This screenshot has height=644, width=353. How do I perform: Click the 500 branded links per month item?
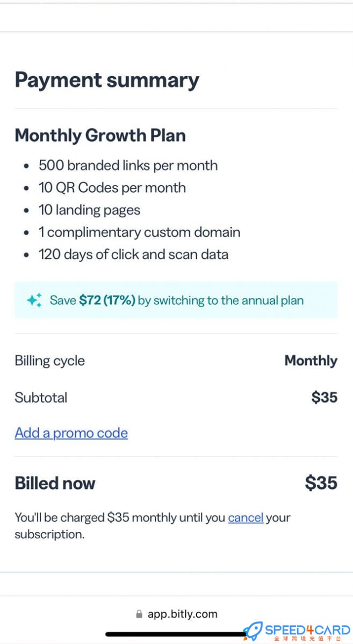coord(128,165)
